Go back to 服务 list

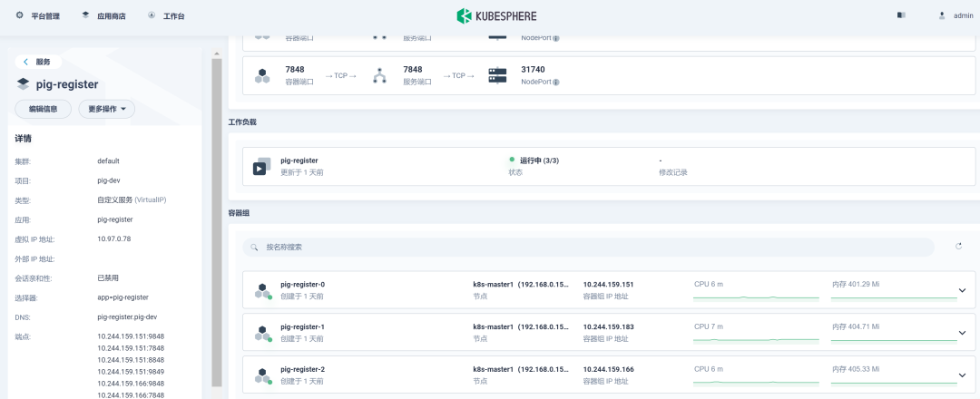pyautogui.click(x=37, y=62)
